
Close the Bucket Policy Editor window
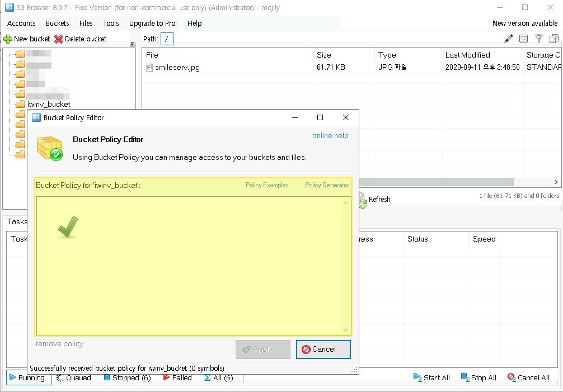346,117
